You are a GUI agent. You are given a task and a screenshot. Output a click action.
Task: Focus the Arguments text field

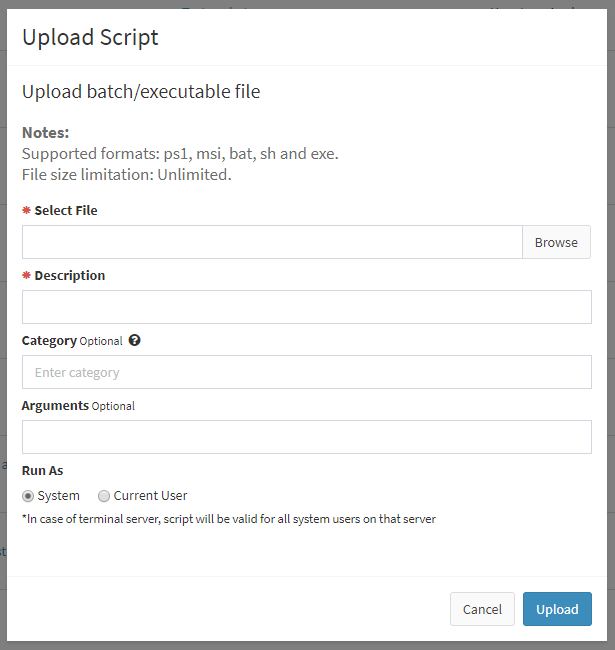click(307, 437)
